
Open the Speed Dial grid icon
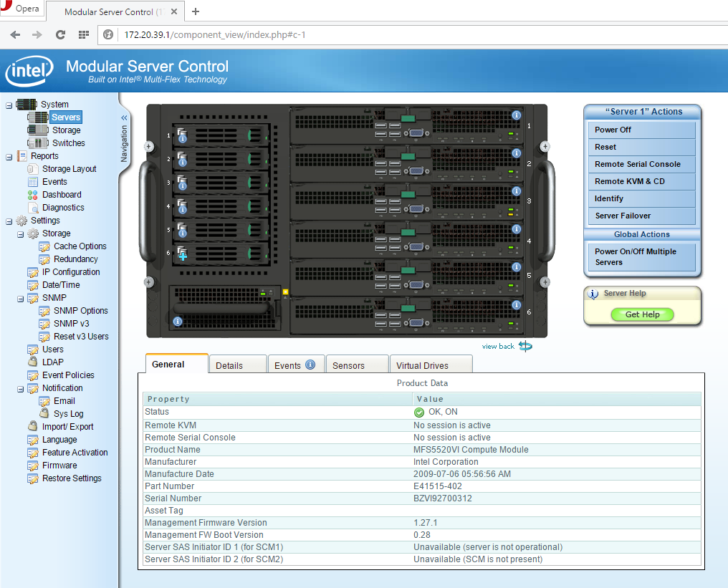tap(84, 35)
